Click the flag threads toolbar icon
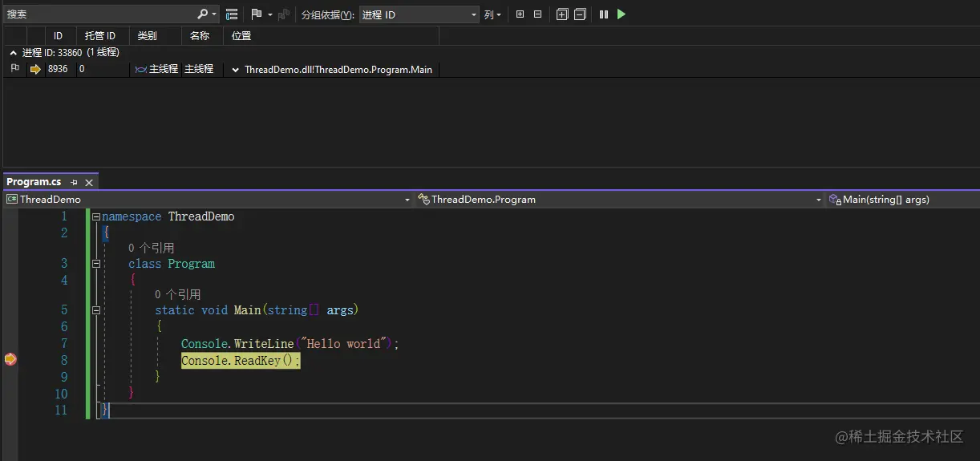The height and width of the screenshot is (461, 980). [x=257, y=14]
